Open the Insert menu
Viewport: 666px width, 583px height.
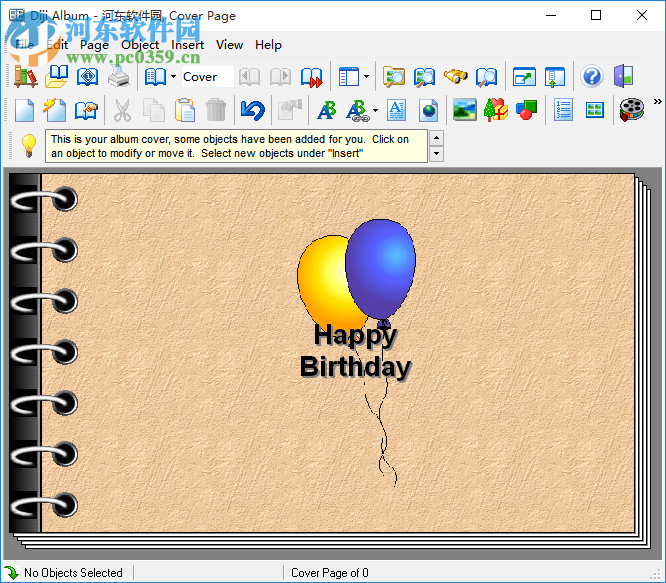tap(187, 45)
